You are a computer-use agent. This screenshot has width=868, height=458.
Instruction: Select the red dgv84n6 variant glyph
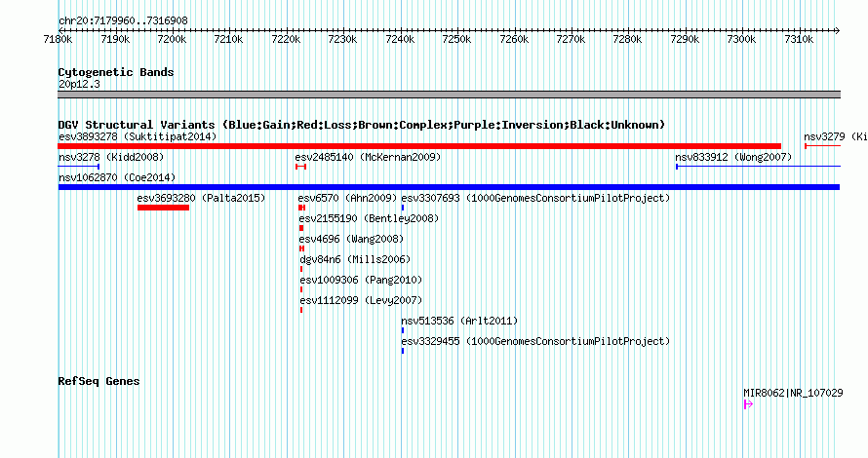(301, 269)
